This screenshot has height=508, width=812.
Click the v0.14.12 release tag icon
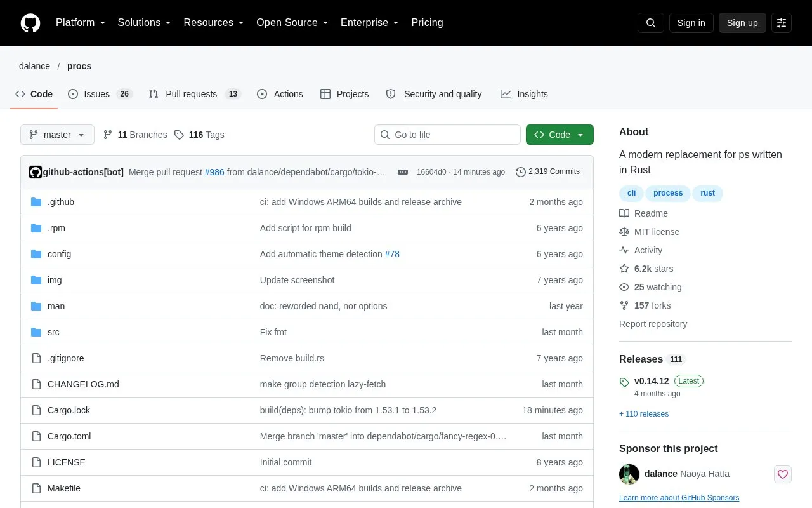(624, 382)
